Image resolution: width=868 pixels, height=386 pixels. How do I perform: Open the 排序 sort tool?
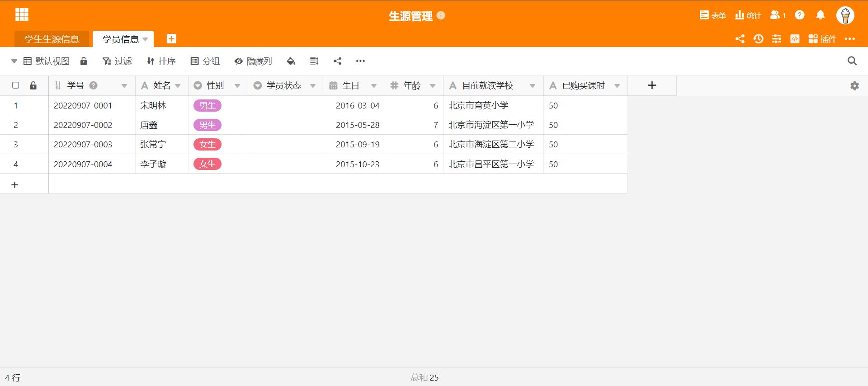tap(161, 61)
